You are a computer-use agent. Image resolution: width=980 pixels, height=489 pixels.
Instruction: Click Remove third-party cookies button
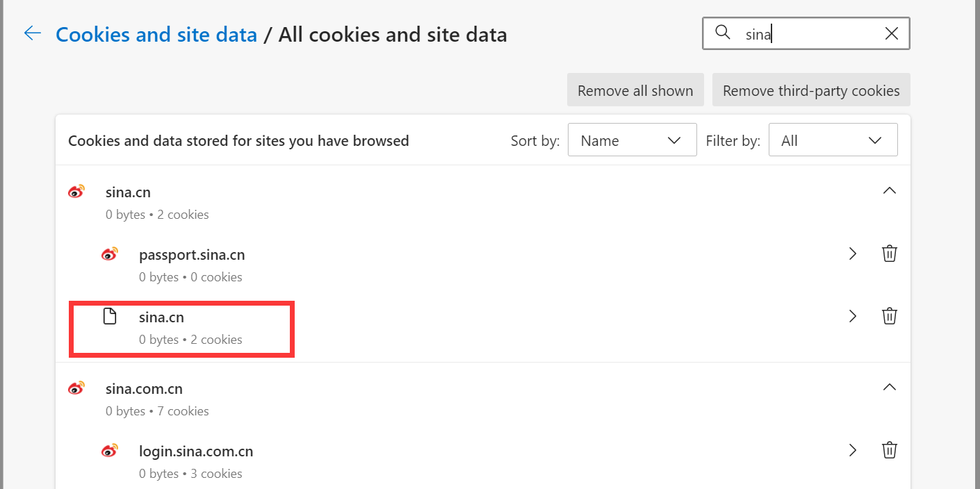pyautogui.click(x=811, y=90)
